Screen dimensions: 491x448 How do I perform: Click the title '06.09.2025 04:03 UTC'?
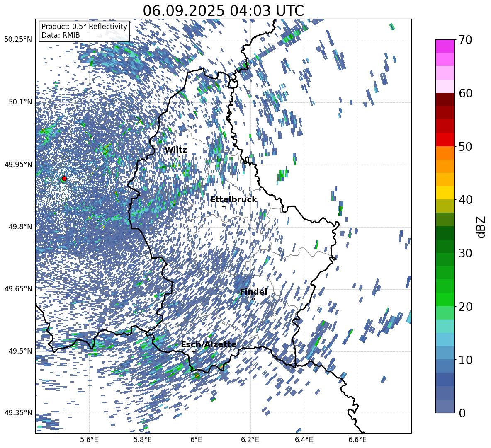(223, 11)
